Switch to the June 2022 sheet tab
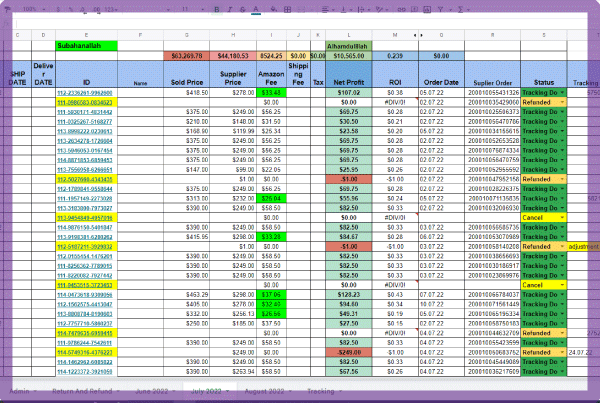The width and height of the screenshot is (600, 403). (x=153, y=390)
